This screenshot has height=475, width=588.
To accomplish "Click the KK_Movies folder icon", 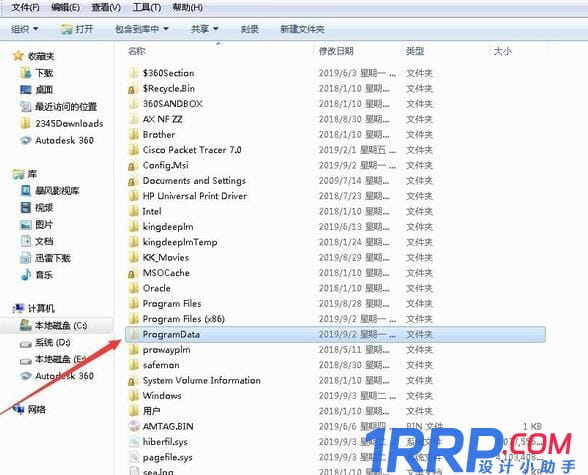I will click(x=133, y=258).
